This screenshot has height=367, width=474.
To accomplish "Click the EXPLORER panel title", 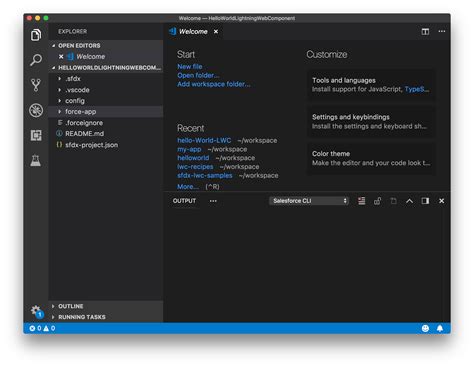I will tap(73, 31).
